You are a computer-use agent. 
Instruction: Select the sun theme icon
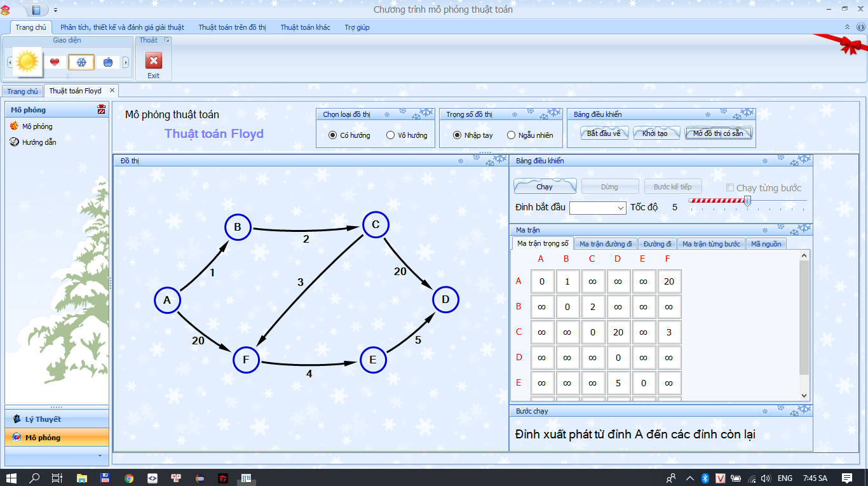[x=27, y=62]
